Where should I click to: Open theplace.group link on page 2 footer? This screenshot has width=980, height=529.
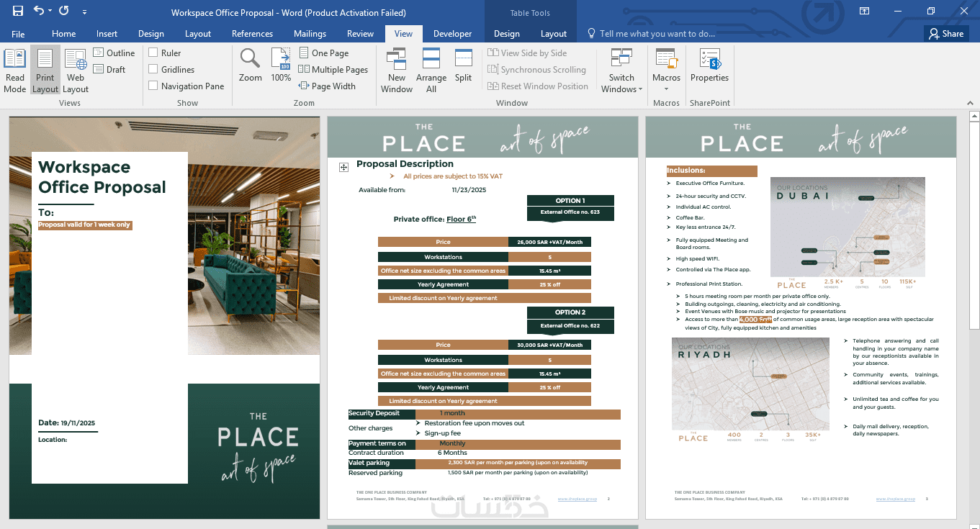577,499
